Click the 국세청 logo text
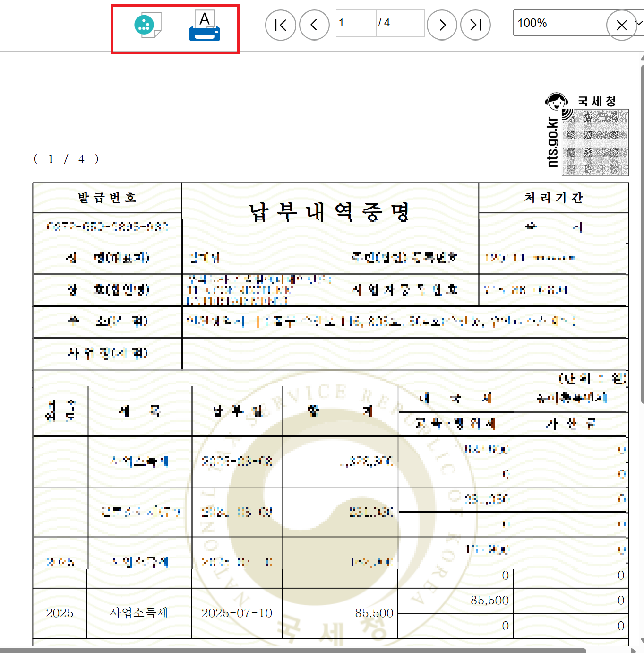Screen dimensions: 644x653 click(x=597, y=101)
